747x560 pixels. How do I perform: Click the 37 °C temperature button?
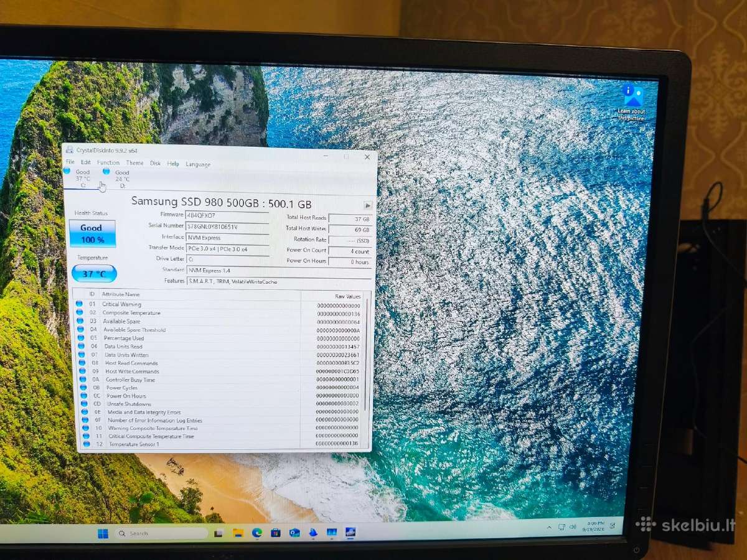tap(93, 273)
